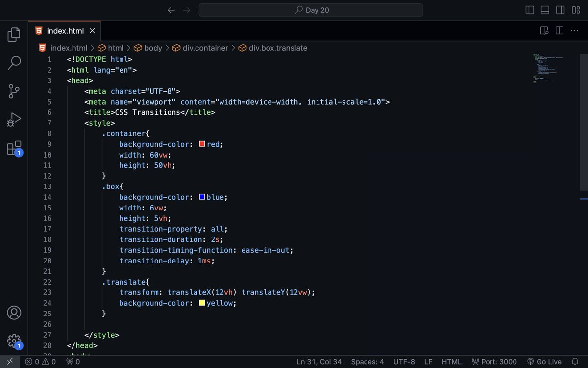The image size is (588, 368).
Task: Click line number 7
Action: (x=49, y=123)
